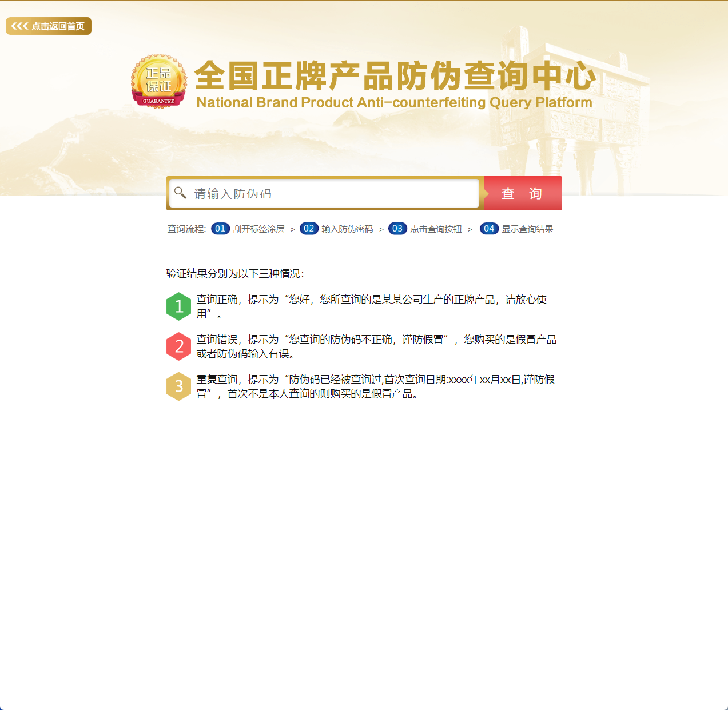Viewport: 728px width, 710px height.
Task: Select the 点击查询按钮 step item
Action: click(436, 228)
